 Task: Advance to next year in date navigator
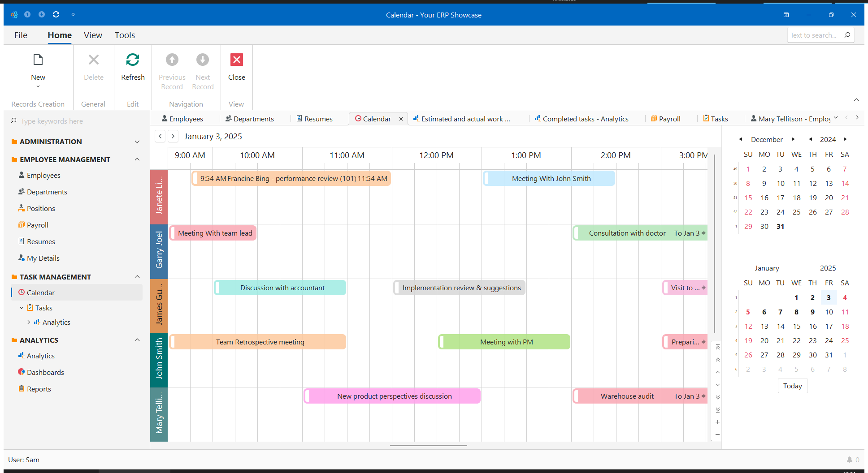tap(845, 139)
